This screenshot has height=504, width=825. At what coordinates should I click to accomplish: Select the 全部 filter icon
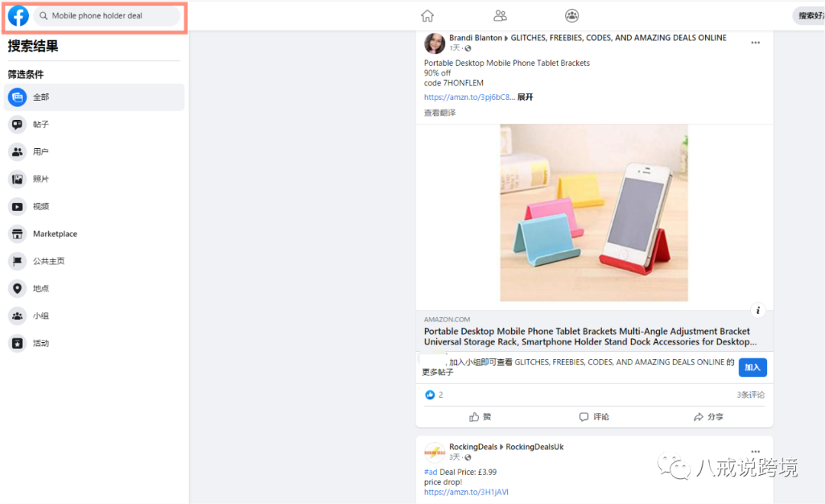pos(18,97)
